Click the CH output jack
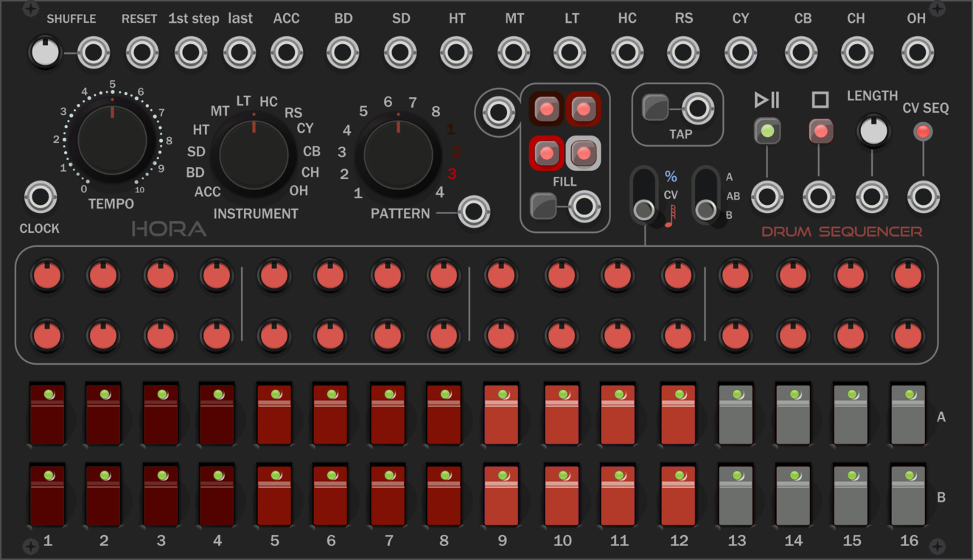Viewport: 973px width, 560px height. tap(857, 53)
